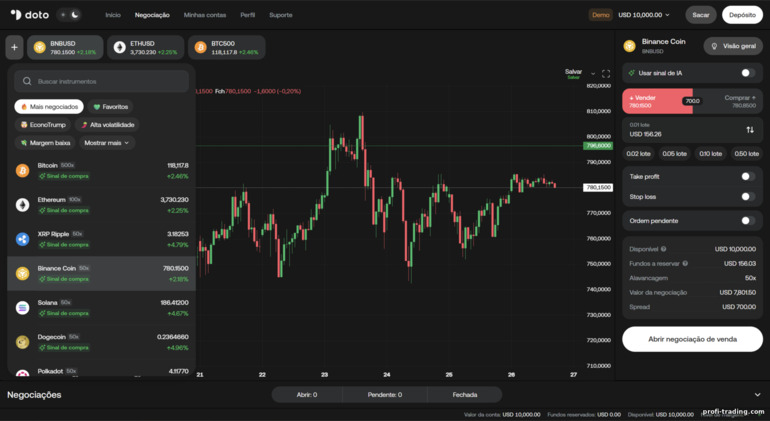Click the info icon next to Disponível
Image resolution: width=770 pixels, height=421 pixels.
pyautogui.click(x=663, y=249)
